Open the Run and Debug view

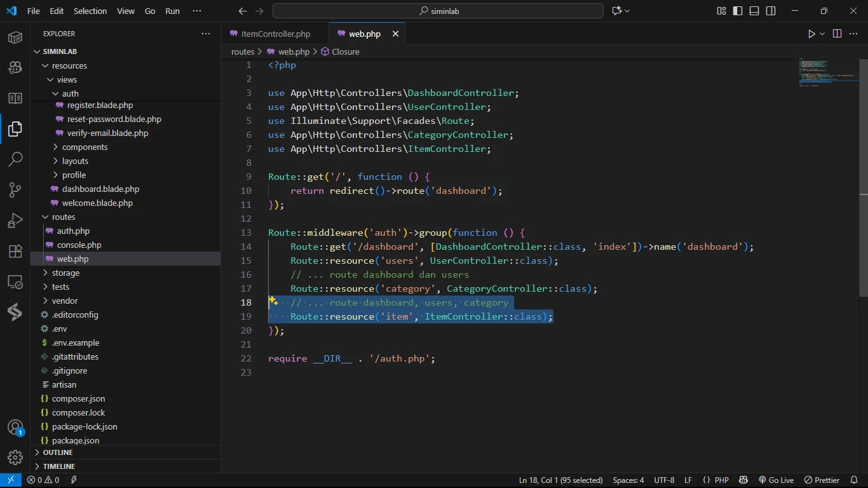15,220
